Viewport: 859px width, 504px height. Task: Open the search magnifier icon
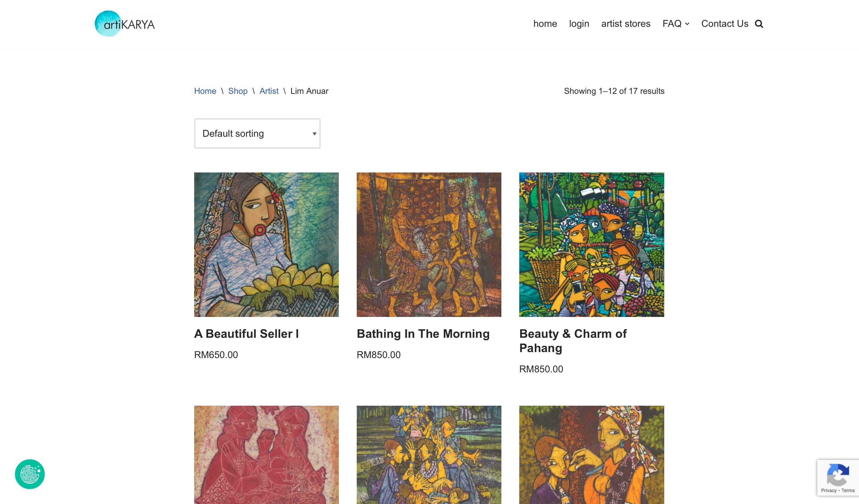tap(759, 24)
